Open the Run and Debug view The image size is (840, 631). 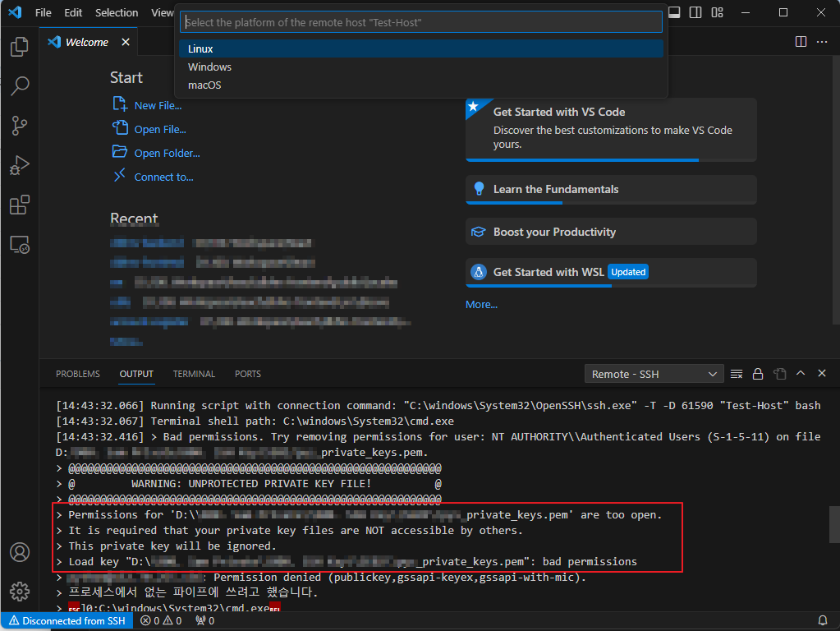(20, 165)
